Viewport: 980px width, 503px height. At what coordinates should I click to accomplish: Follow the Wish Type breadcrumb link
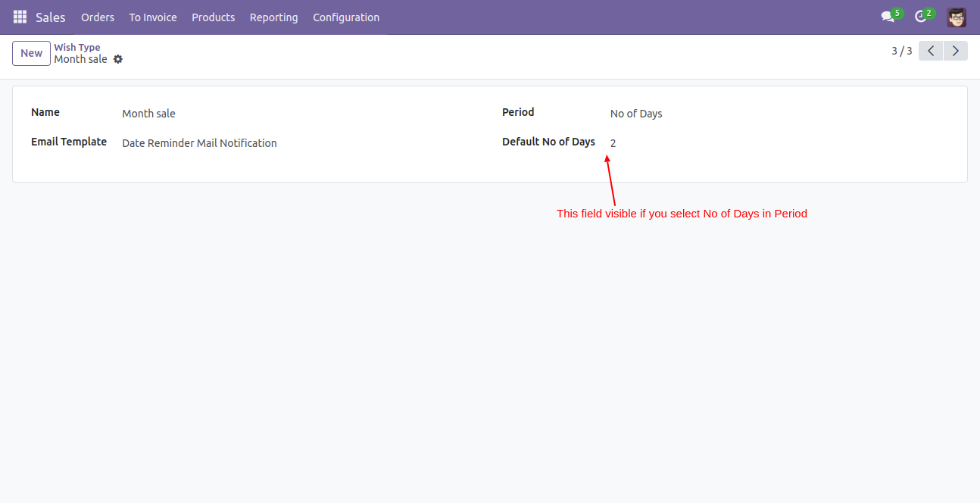coord(76,47)
